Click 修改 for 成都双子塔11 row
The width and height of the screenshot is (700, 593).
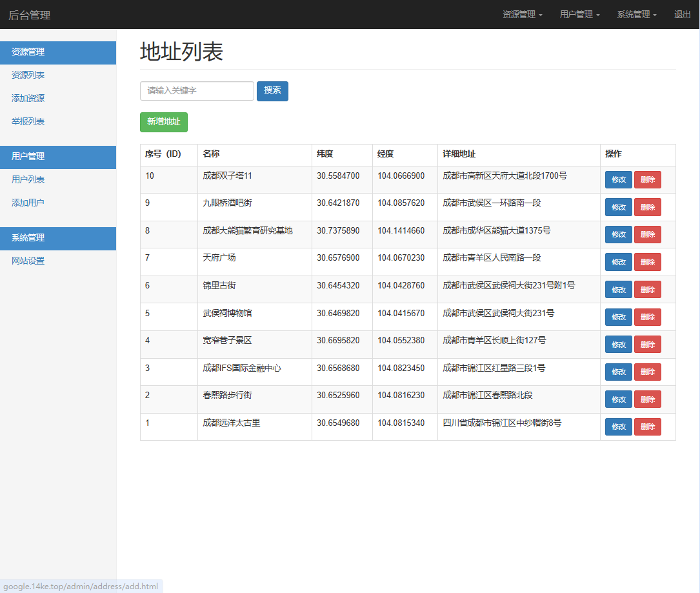[x=618, y=180]
